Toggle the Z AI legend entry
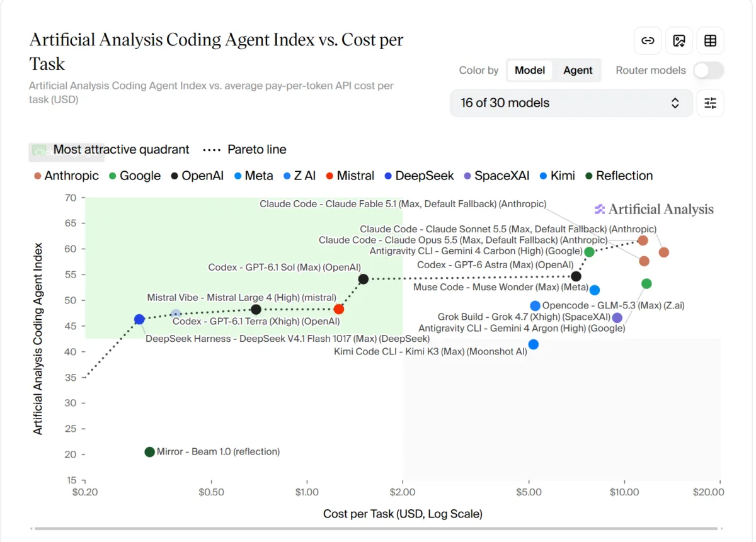Viewport: 756px width, 542px height. point(299,176)
